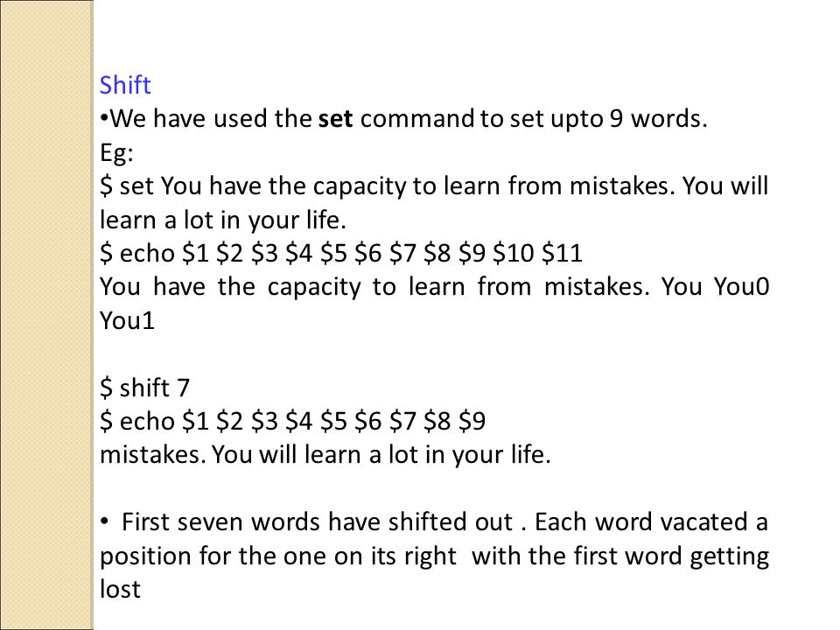Image resolution: width=840 pixels, height=630 pixels.
Task: Click the bullet before First seven words
Action: (x=104, y=521)
